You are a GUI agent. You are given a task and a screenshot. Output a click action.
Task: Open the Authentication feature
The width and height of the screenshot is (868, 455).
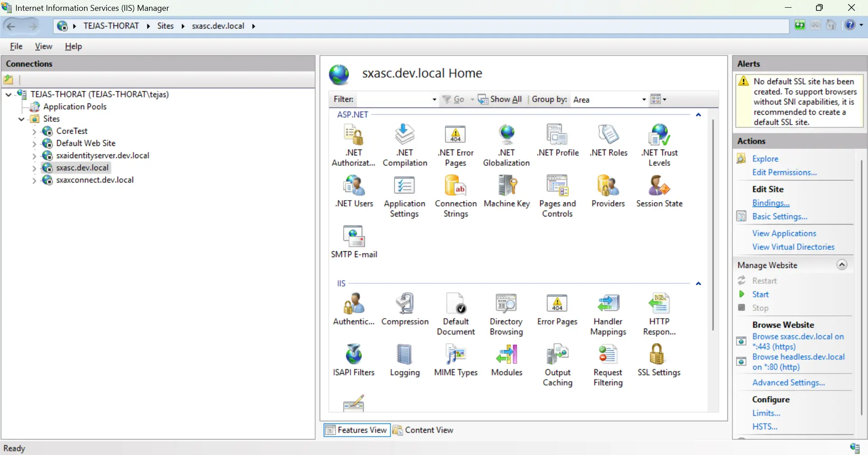tap(354, 309)
